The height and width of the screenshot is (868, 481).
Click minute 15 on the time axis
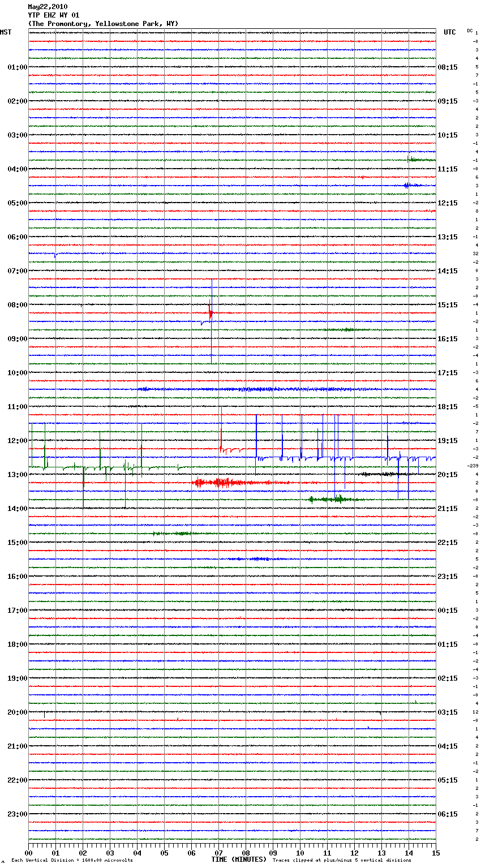click(436, 853)
